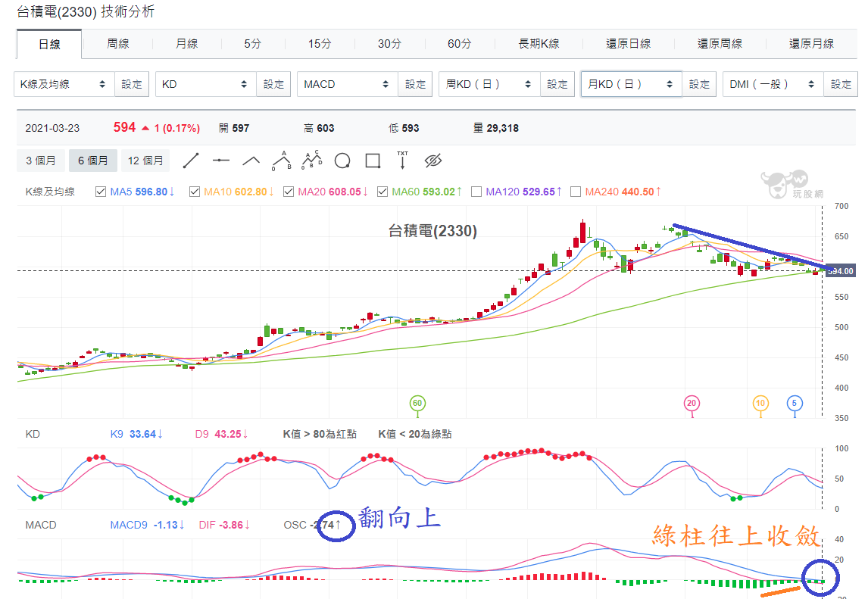The height and width of the screenshot is (599, 868).
Task: Click the date 2021-03-23
Action: (52, 129)
